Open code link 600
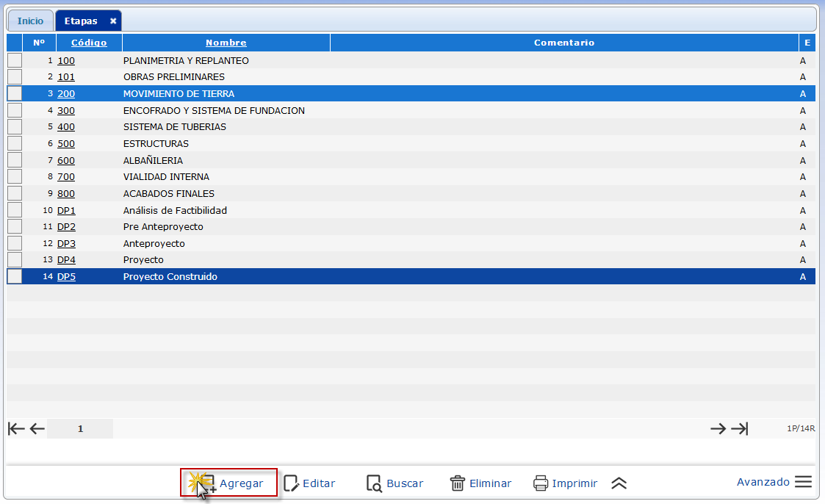 [66, 160]
